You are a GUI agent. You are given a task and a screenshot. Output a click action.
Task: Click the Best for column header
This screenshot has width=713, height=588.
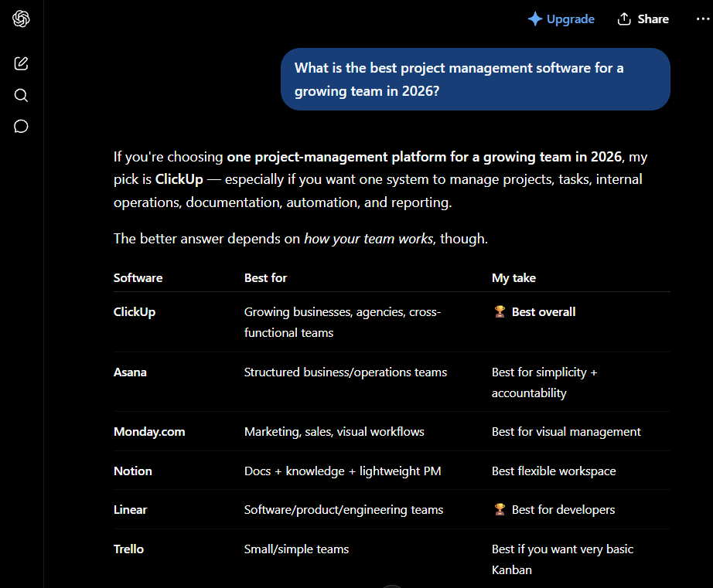pyautogui.click(x=265, y=277)
